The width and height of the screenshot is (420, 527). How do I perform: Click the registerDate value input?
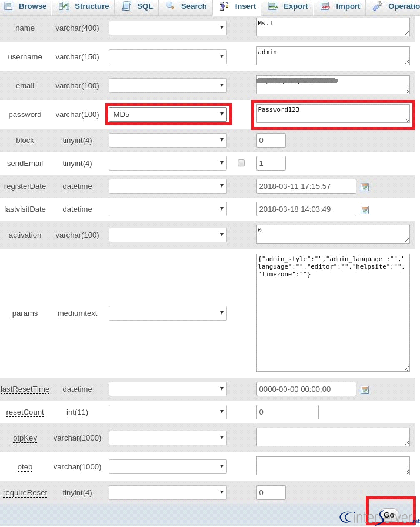coord(306,186)
